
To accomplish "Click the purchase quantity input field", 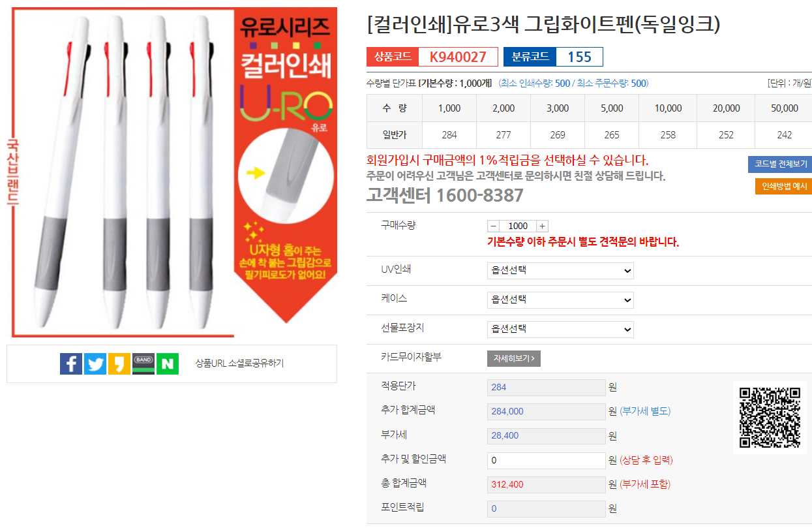I will 518,226.
